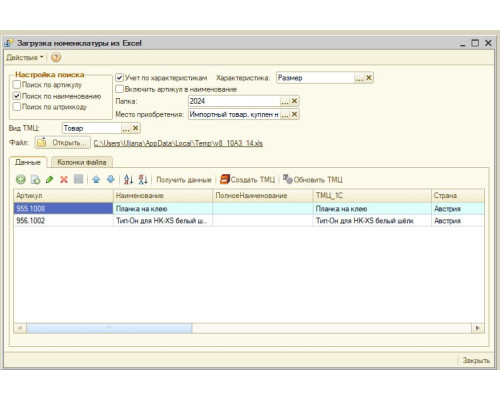Open selection for Характеристика field ellipsis
Viewport: 500px width, 400px height.
click(359, 78)
